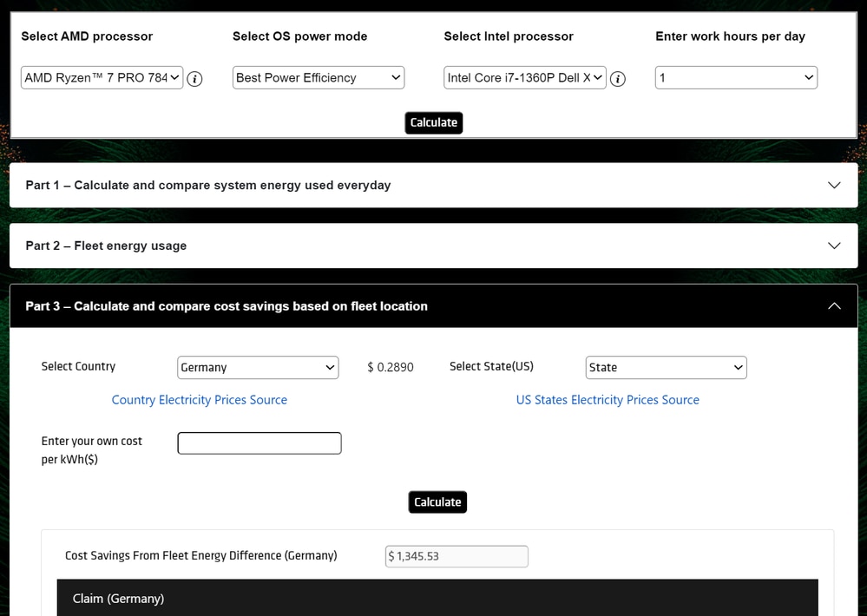Expand Part 1 system energy section
The image size is (867, 616).
click(434, 186)
